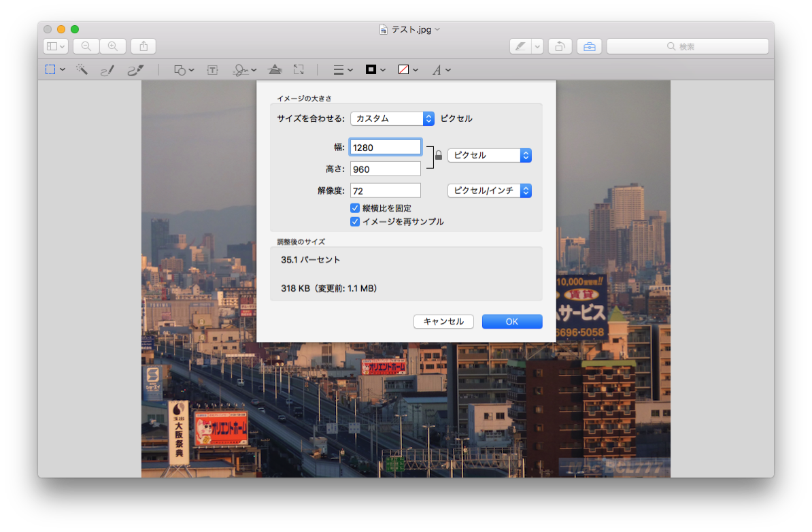
Task: Select the Draw tool
Action: 135,69
